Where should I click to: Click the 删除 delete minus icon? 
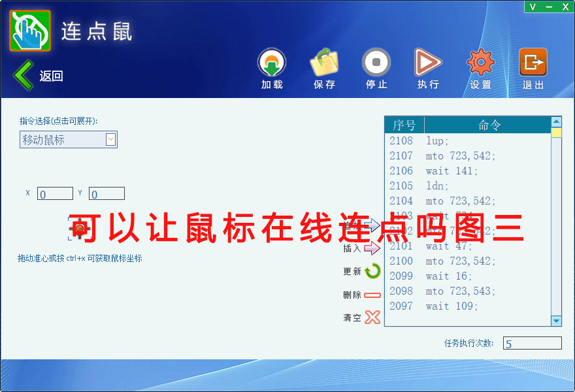372,295
